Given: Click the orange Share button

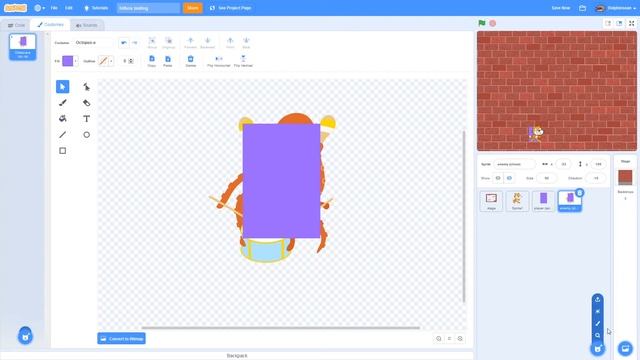Looking at the screenshot, I should 193,8.
